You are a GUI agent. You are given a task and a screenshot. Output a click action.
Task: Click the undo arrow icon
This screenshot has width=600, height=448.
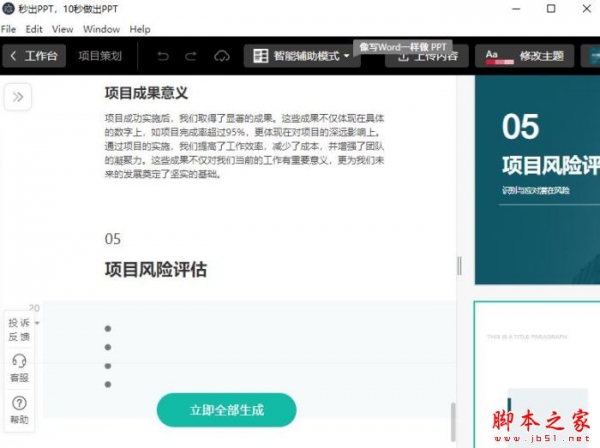[x=164, y=56]
